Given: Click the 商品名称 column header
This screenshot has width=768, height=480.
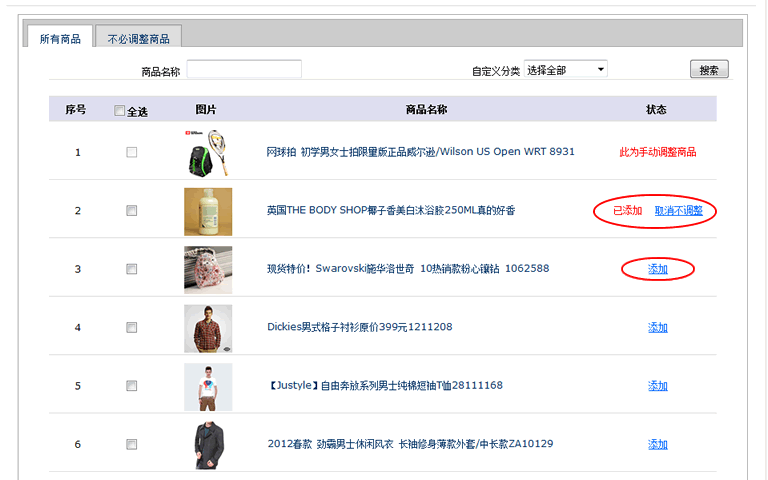Looking at the screenshot, I should coord(426,110).
